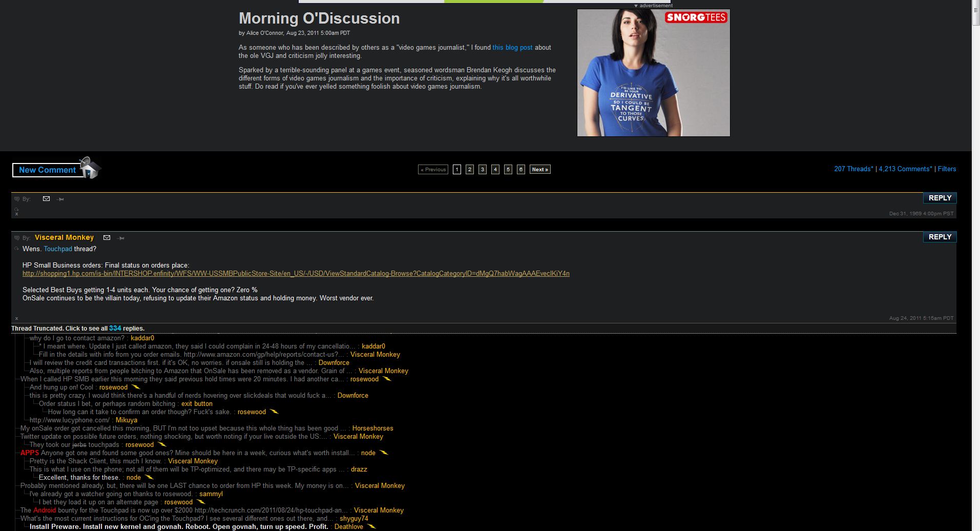Screen dimensions: 980x531
Task: Open reply 'This is what I use on the phone'
Action: pyautogui.click(x=187, y=469)
